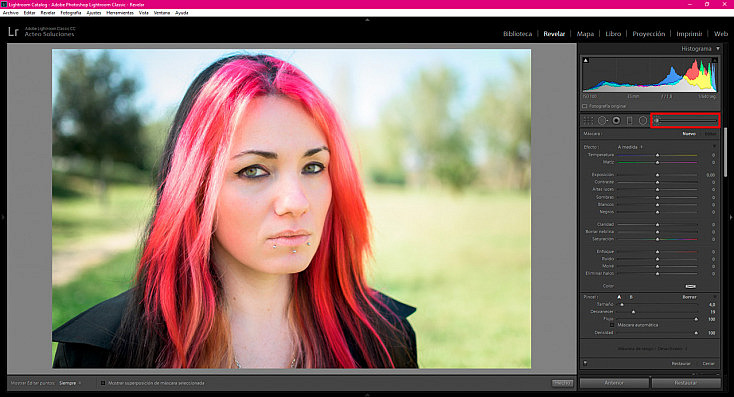
Task: Open the Efecto A medida dropdown
Action: [x=630, y=147]
